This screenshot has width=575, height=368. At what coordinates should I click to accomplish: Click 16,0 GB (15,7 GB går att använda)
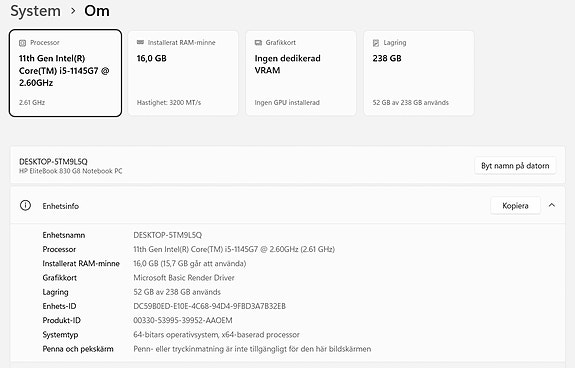pos(190,264)
